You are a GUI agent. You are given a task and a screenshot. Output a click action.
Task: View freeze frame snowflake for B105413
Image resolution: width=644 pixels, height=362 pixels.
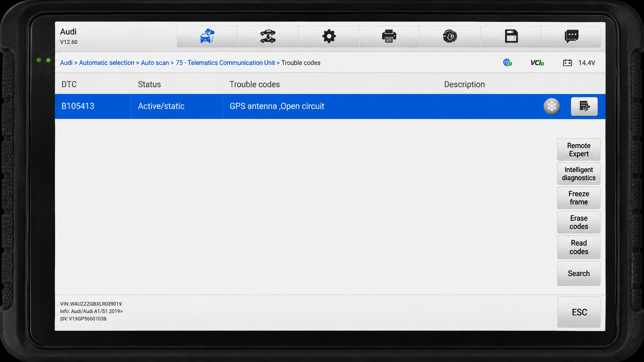[552, 106]
